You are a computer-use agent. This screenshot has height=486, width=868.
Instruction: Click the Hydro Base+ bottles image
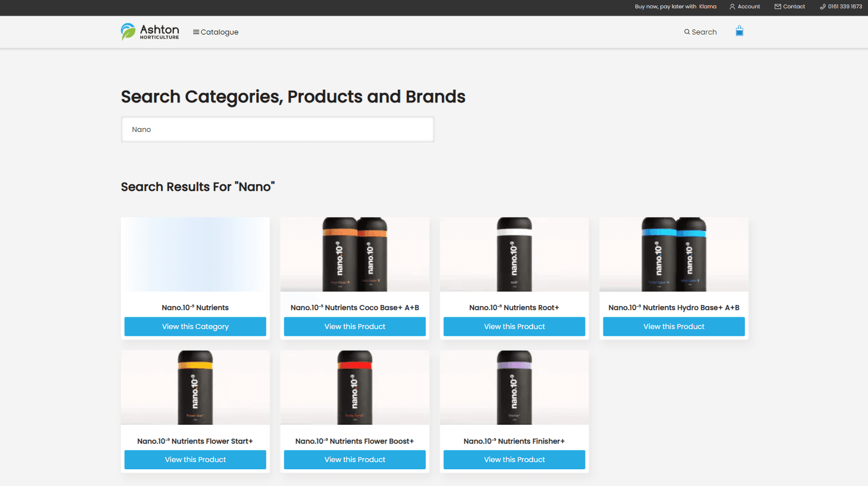(674, 254)
